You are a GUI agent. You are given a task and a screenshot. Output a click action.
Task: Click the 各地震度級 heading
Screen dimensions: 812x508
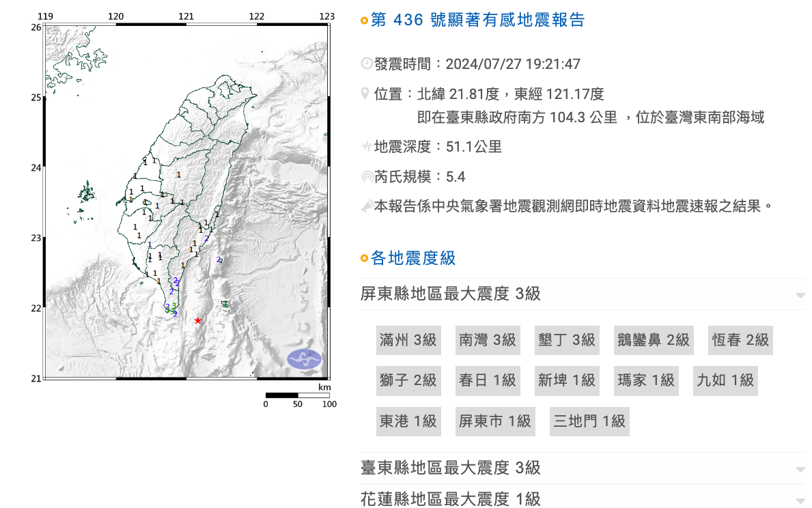click(413, 258)
